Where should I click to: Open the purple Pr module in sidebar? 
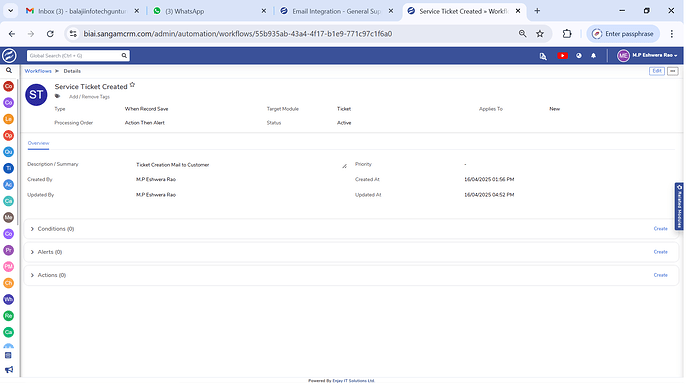tap(8, 250)
